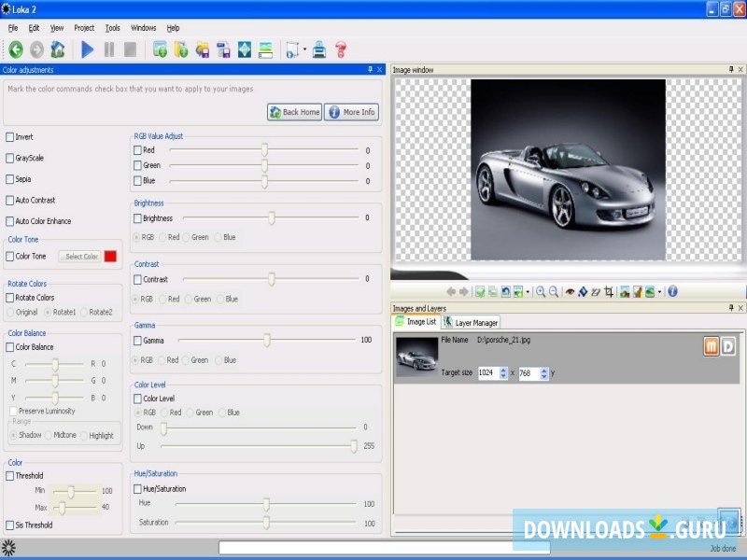This screenshot has width=747, height=560.
Task: Click the green back arrow toolbar icon
Action: point(16,49)
